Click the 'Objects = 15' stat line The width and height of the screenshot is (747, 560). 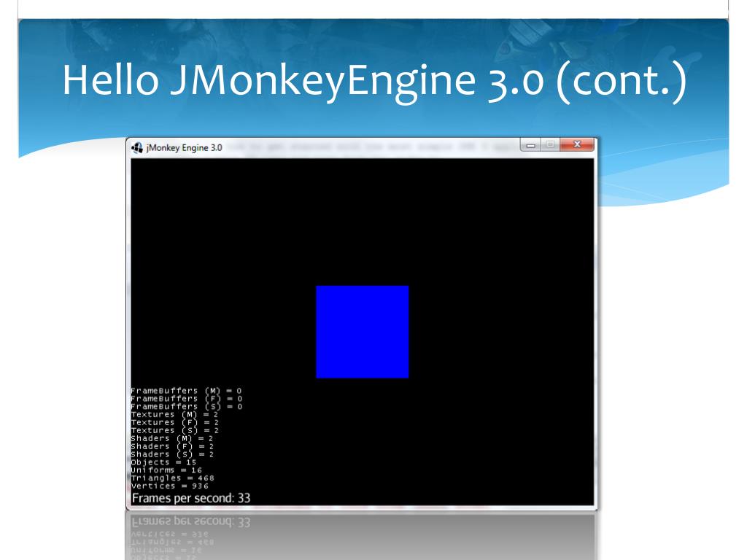pyautogui.click(x=163, y=462)
